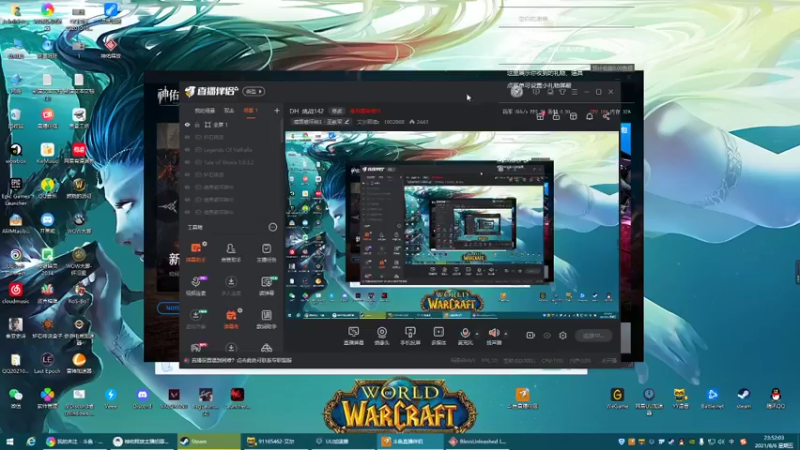Toggle lock on the 全屏 1 source
The width and height of the screenshot is (800, 450).
pyautogui.click(x=197, y=124)
